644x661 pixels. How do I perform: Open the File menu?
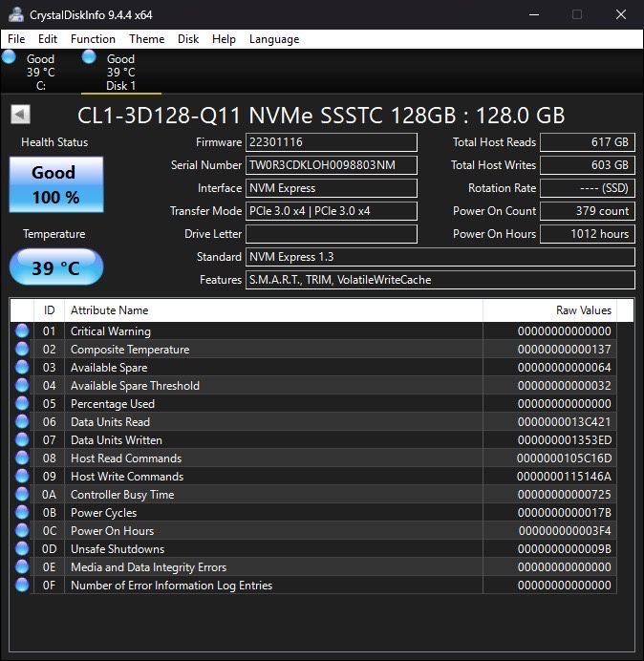tap(16, 39)
